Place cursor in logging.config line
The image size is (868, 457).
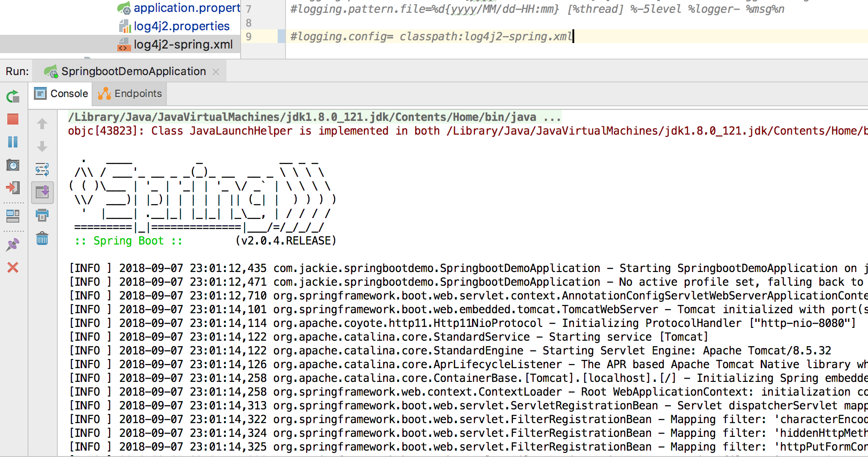(431, 37)
